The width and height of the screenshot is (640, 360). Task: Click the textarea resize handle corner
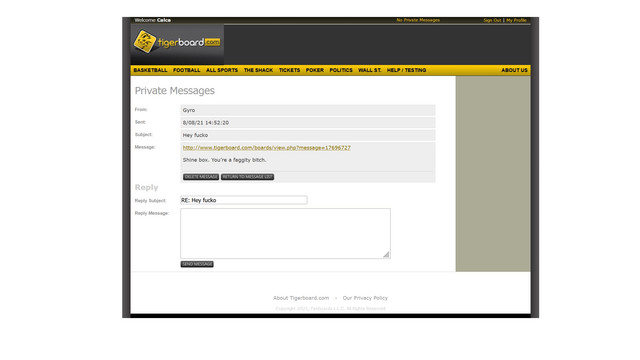click(386, 255)
